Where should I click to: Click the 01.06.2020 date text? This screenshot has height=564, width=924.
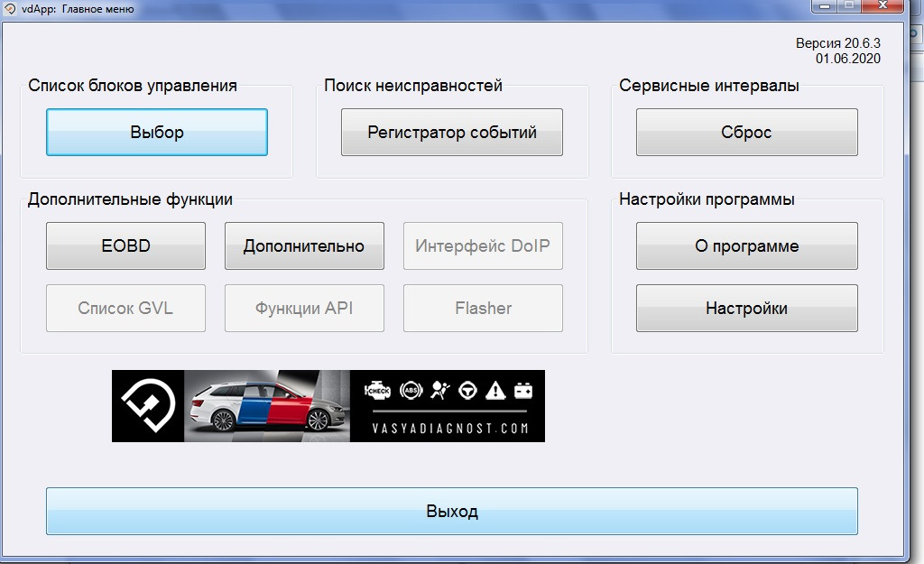[x=848, y=59]
